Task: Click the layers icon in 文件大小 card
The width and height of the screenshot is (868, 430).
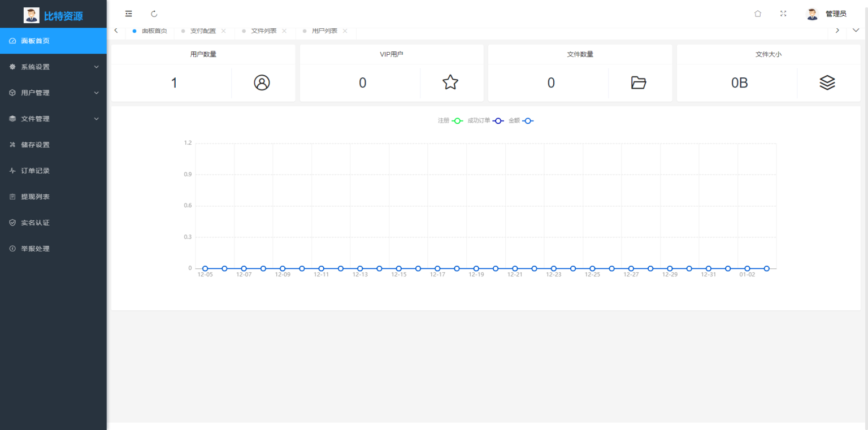Action: [x=827, y=82]
